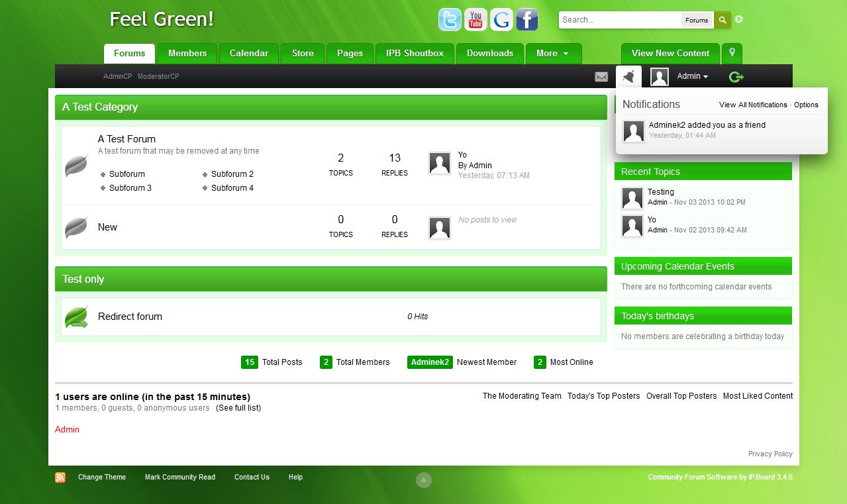The image size is (847, 504).
Task: Click the Google social icon
Action: (501, 20)
